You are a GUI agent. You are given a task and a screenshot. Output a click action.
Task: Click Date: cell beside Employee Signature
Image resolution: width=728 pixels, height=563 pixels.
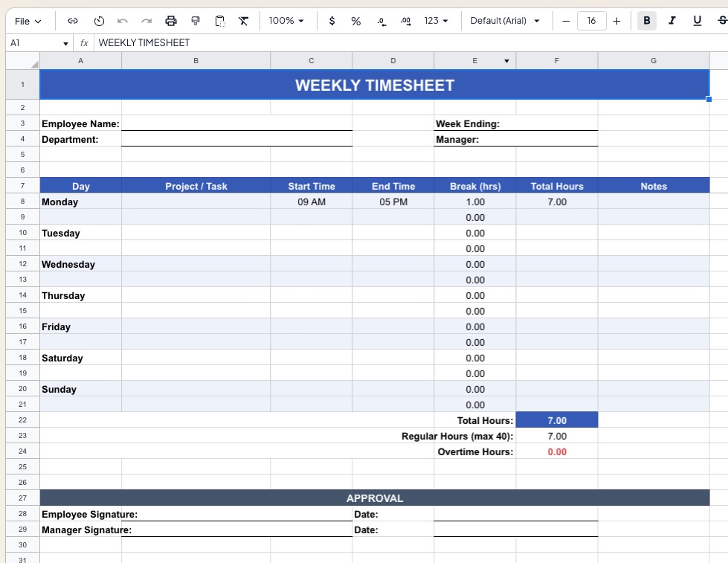coord(393,514)
